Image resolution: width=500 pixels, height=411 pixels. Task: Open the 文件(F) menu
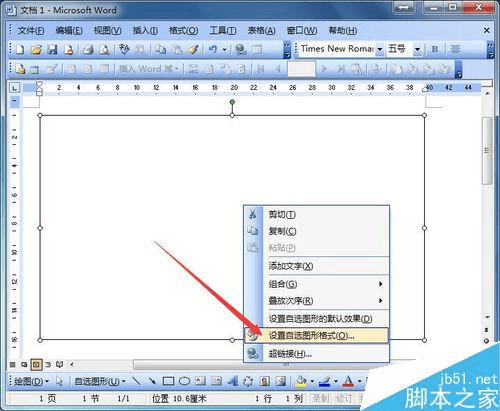click(x=31, y=31)
